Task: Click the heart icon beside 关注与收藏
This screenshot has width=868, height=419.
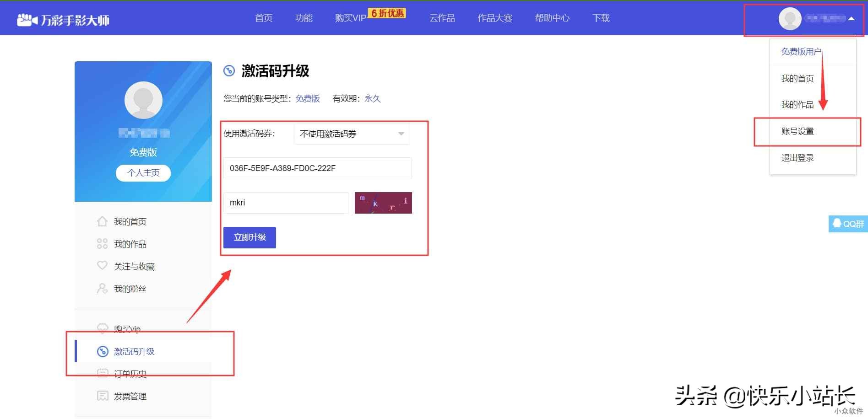Action: coord(102,266)
